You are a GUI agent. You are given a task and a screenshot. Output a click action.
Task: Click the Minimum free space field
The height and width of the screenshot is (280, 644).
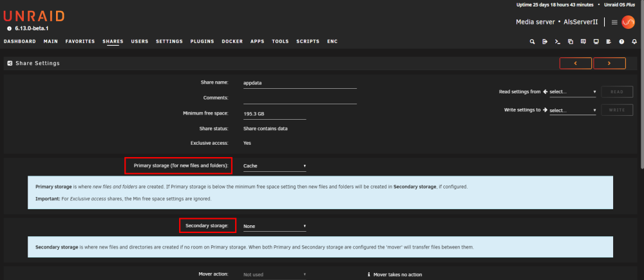(x=275, y=113)
